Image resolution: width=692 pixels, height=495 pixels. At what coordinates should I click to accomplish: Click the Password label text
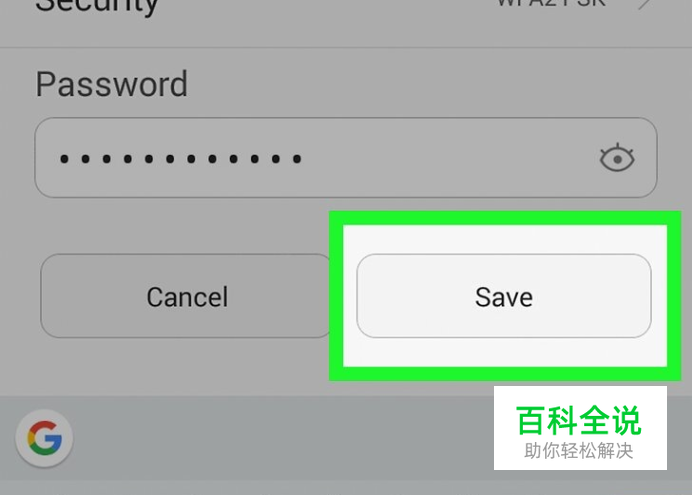click(112, 84)
